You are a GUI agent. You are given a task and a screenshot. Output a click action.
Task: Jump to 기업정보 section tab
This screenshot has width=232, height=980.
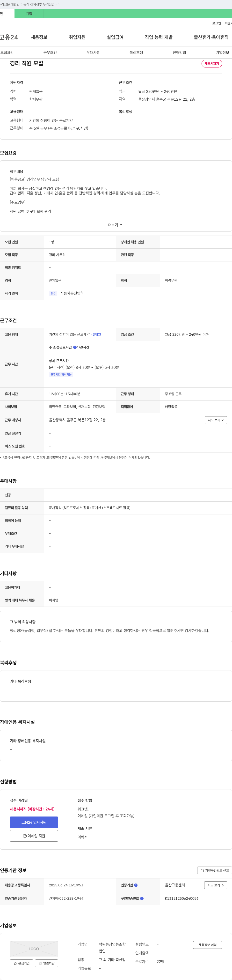point(223,52)
